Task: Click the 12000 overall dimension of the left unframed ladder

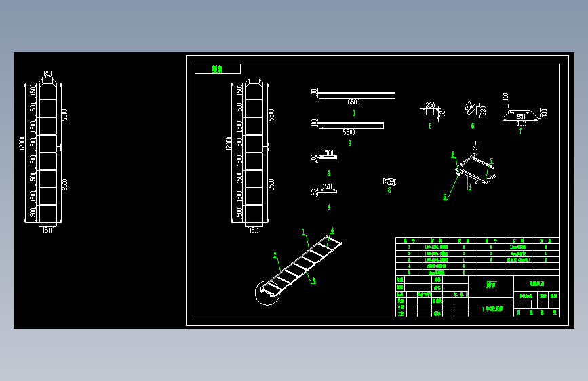Action: [22, 143]
